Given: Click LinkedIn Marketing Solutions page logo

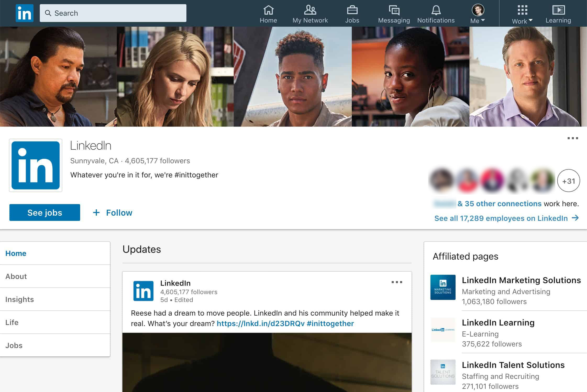Looking at the screenshot, I should pos(443,287).
